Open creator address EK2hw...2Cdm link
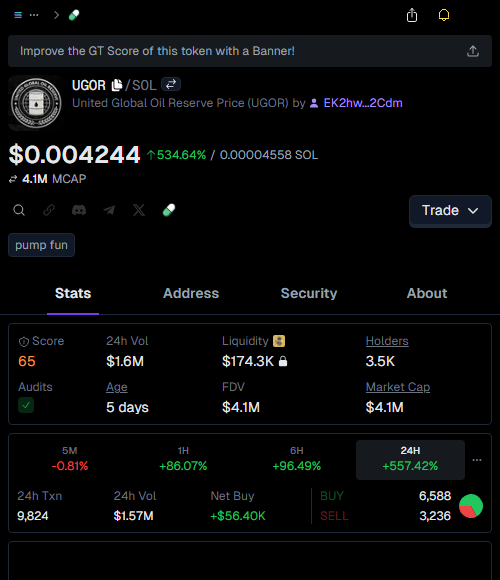Image resolution: width=500 pixels, height=580 pixels. [x=362, y=103]
